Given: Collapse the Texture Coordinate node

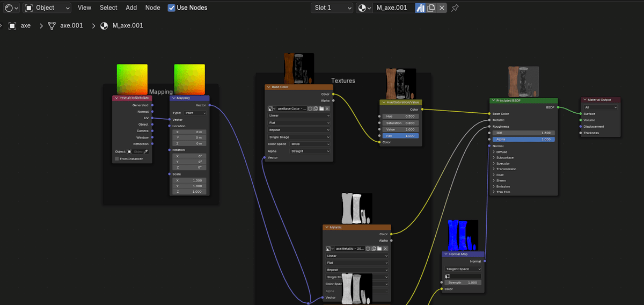Looking at the screenshot, I should [116, 98].
